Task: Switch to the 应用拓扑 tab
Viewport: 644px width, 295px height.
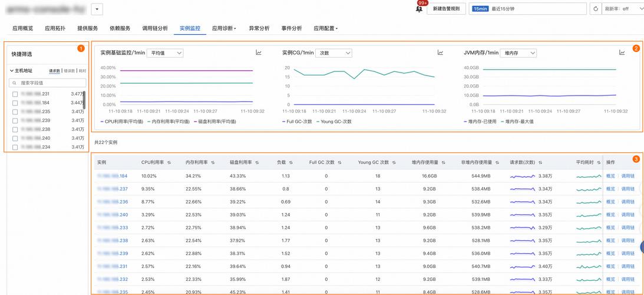Action: point(55,28)
